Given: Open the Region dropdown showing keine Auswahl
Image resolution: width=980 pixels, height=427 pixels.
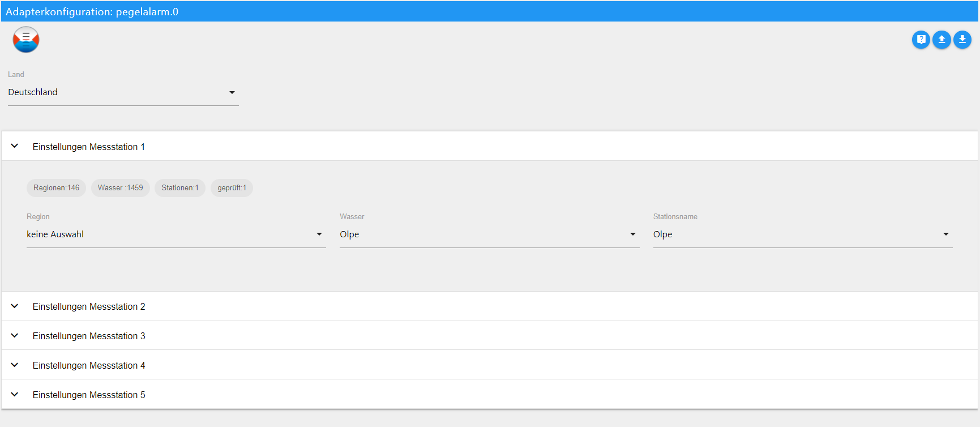Looking at the screenshot, I should click(x=176, y=234).
